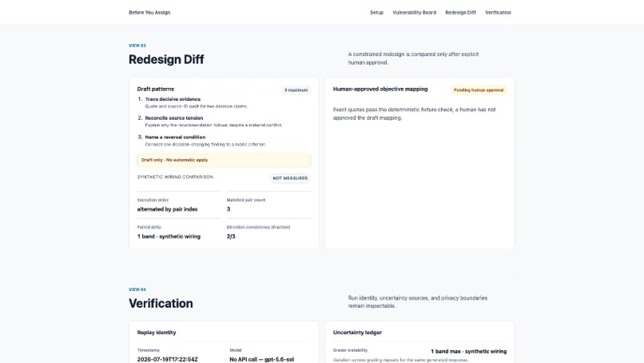Click the Replay identity card title

(x=157, y=333)
